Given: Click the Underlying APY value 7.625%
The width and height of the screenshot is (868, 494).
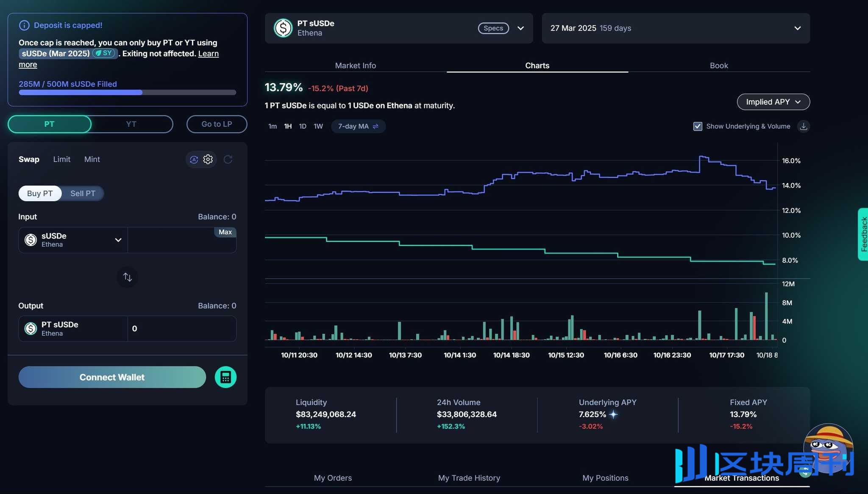Looking at the screenshot, I should pos(593,414).
